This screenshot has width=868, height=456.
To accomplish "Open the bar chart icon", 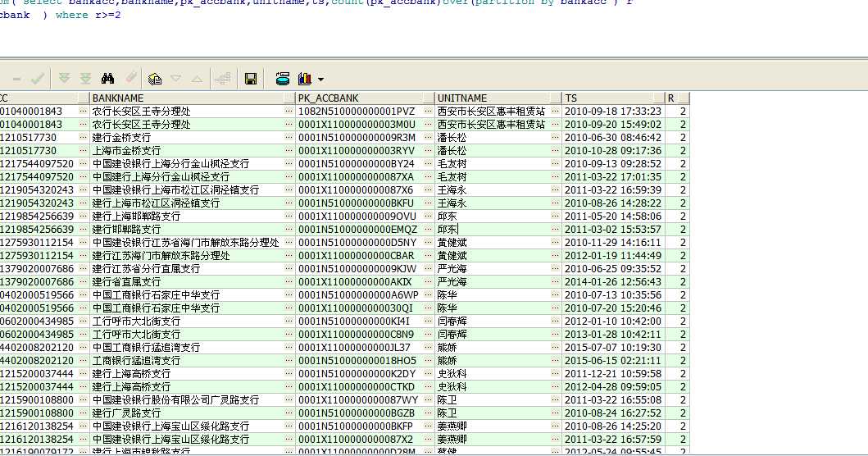I will [304, 80].
